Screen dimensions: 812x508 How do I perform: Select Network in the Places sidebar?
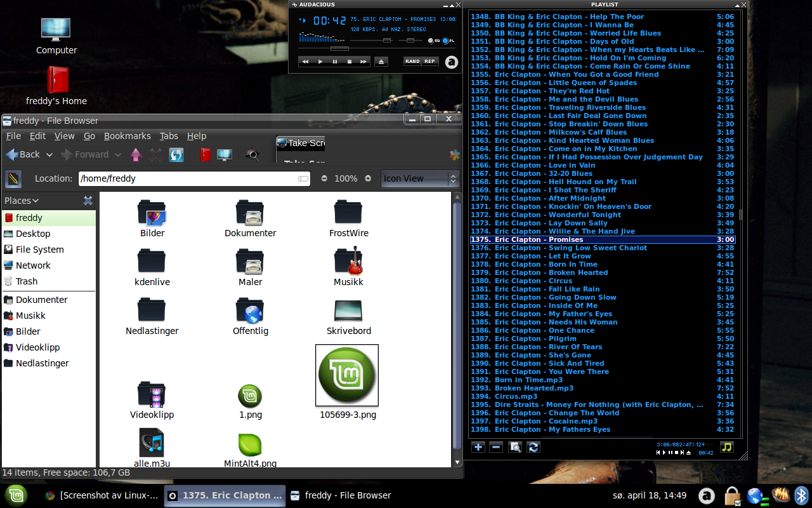[x=49, y=265]
